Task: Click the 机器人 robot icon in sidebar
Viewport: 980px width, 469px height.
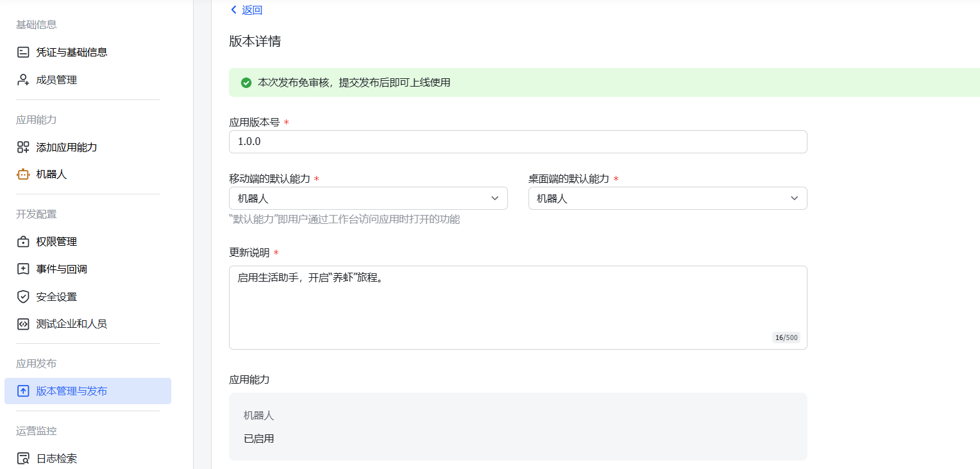Action: (23, 174)
